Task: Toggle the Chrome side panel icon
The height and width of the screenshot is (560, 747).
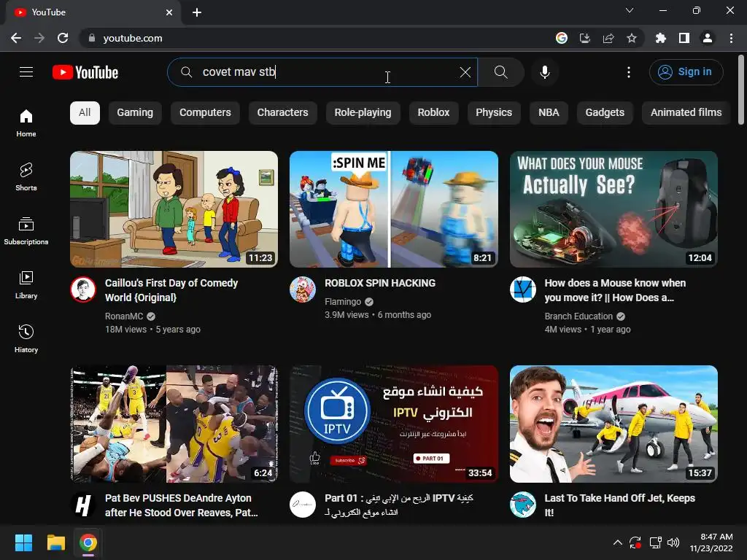Action: [684, 38]
